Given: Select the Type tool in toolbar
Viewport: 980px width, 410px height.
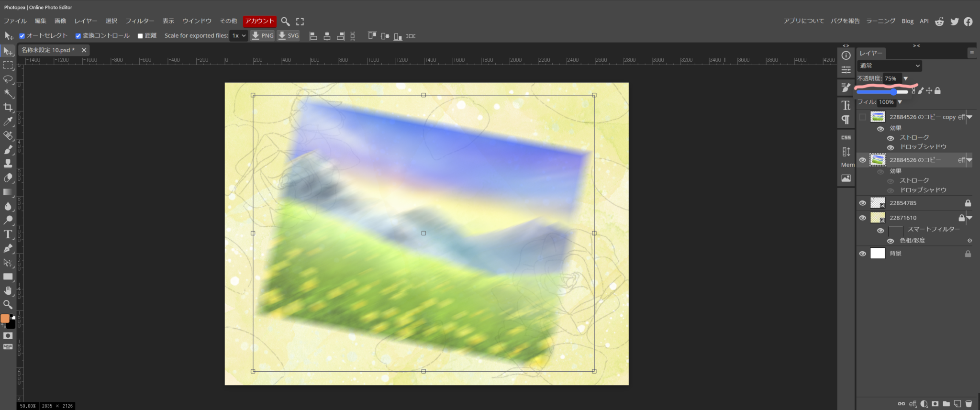Looking at the screenshot, I should [x=8, y=234].
